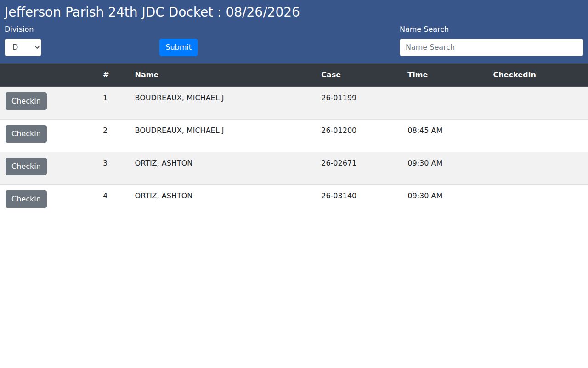
Task: Click the Jefferson Parish docket page title
Action: [152, 12]
